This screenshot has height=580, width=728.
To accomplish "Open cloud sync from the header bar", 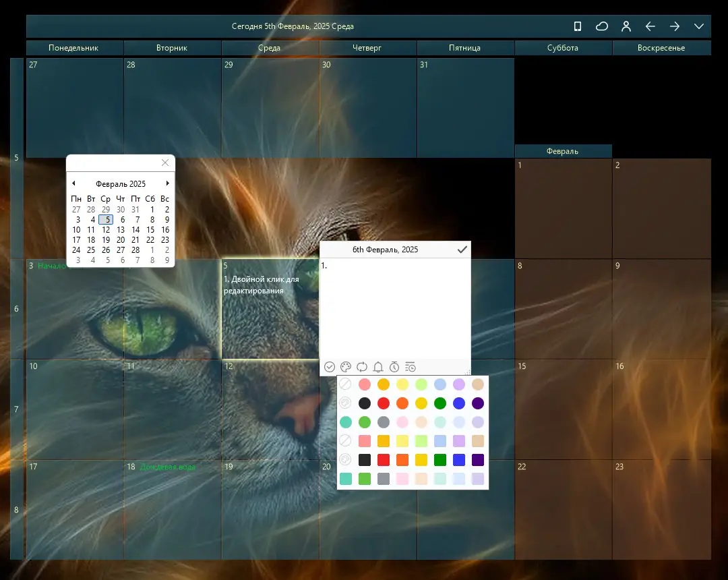I will click(602, 26).
